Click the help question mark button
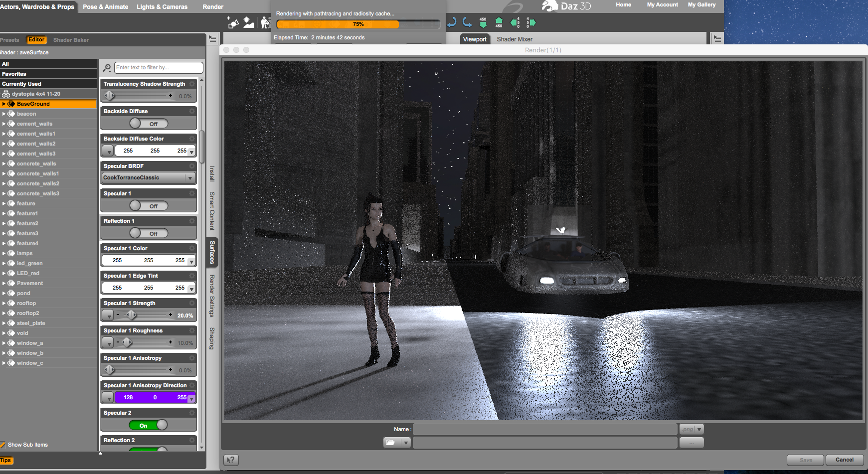This screenshot has height=474, width=868. [x=231, y=460]
